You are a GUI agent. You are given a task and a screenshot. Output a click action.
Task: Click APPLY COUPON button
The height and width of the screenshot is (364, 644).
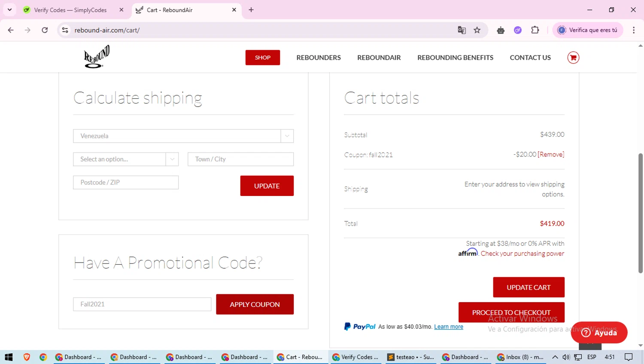(x=255, y=304)
